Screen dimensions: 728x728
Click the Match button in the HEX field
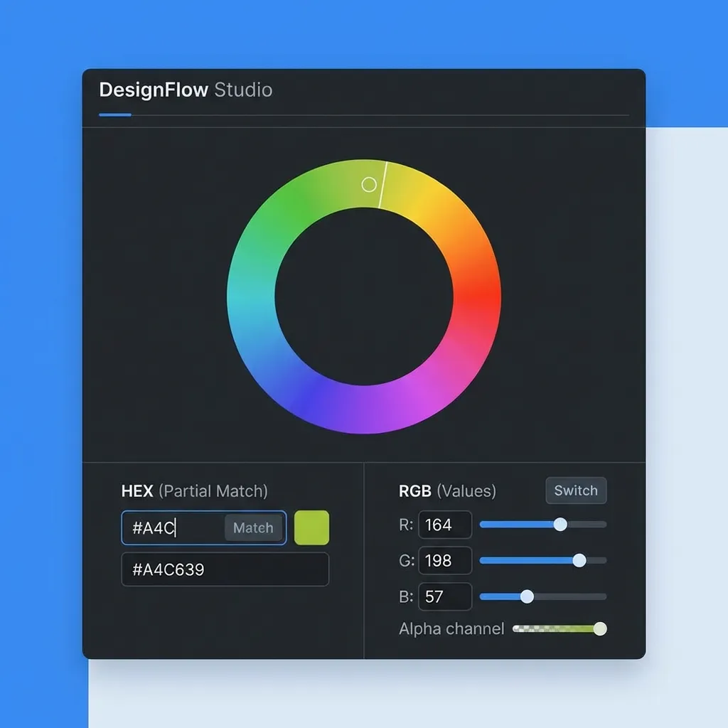click(253, 528)
